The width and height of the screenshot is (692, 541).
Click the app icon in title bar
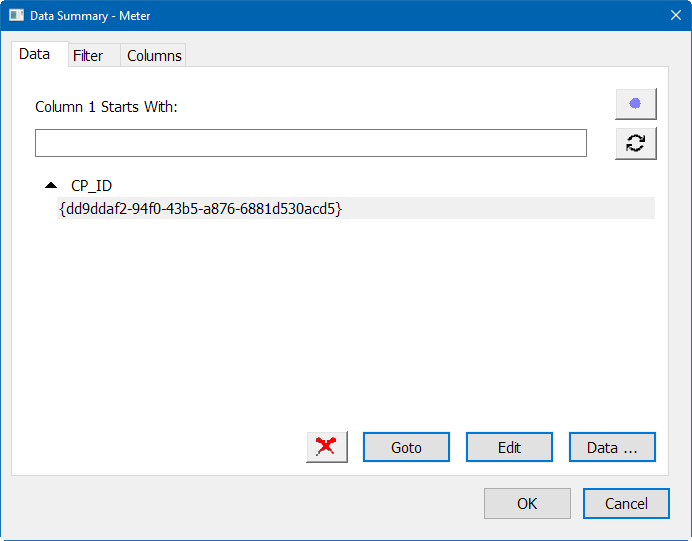pos(16,16)
